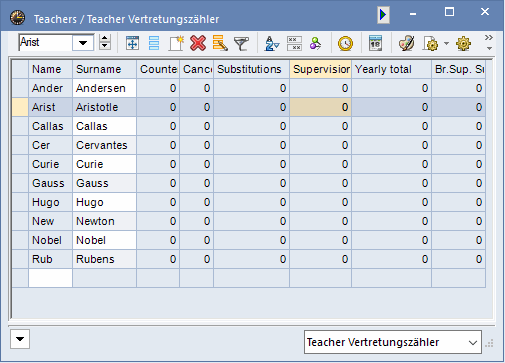Click the highlighted Supervision cell for Arist
505x363 pixels.
tap(320, 107)
